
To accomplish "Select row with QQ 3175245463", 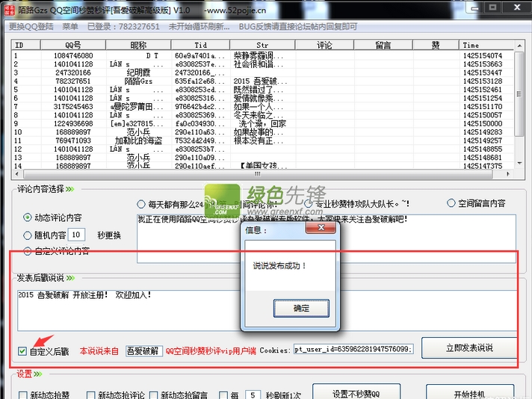I will pyautogui.click(x=263, y=107).
